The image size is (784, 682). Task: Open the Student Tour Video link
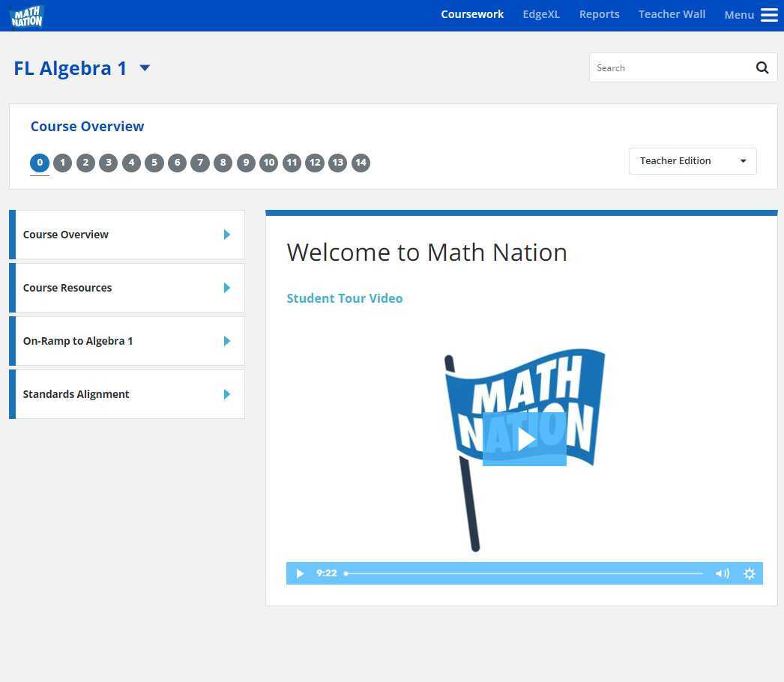click(345, 298)
